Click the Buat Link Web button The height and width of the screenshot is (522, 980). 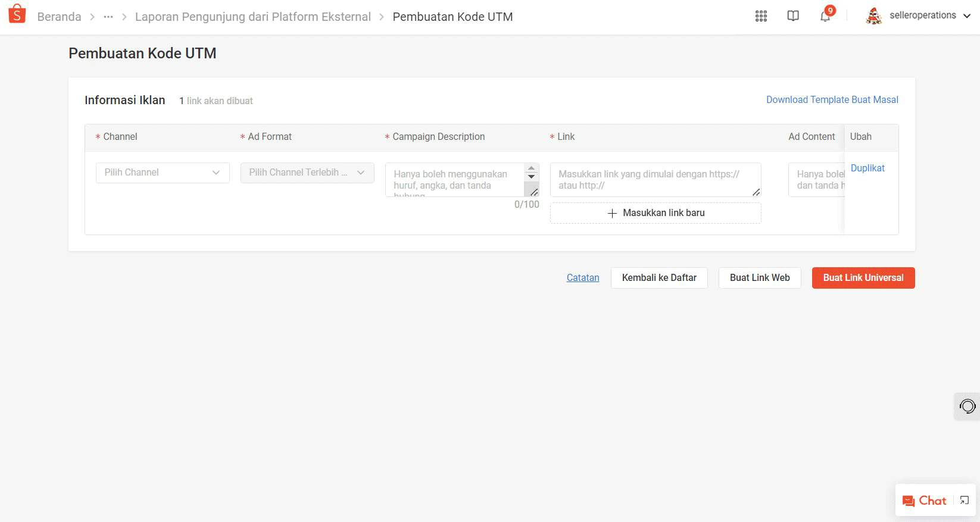[x=760, y=278]
